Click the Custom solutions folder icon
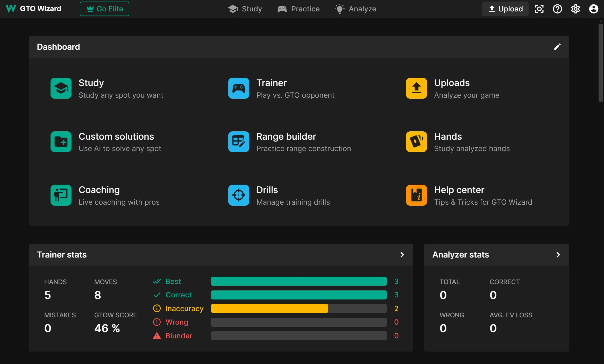The height and width of the screenshot is (364, 604). coord(61,142)
